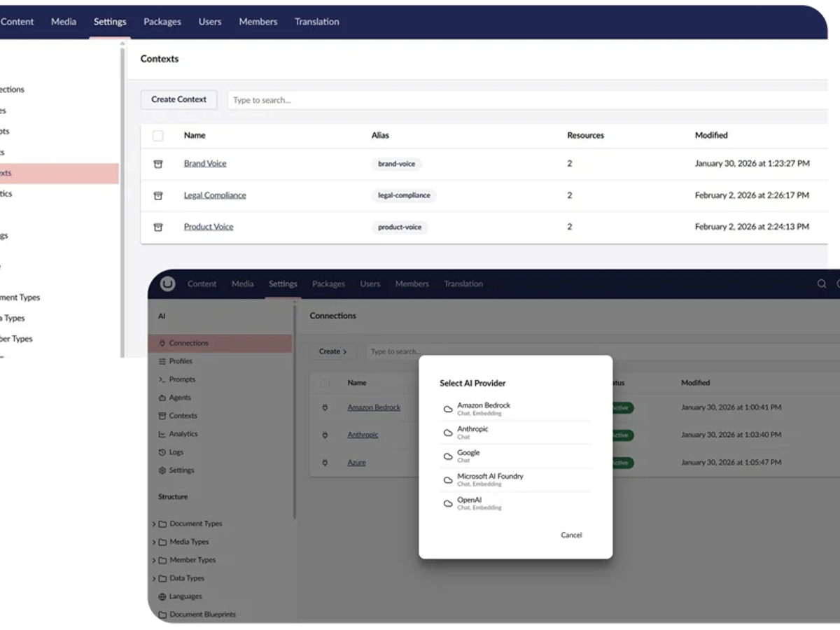Open the Brand Voice context link

point(205,163)
